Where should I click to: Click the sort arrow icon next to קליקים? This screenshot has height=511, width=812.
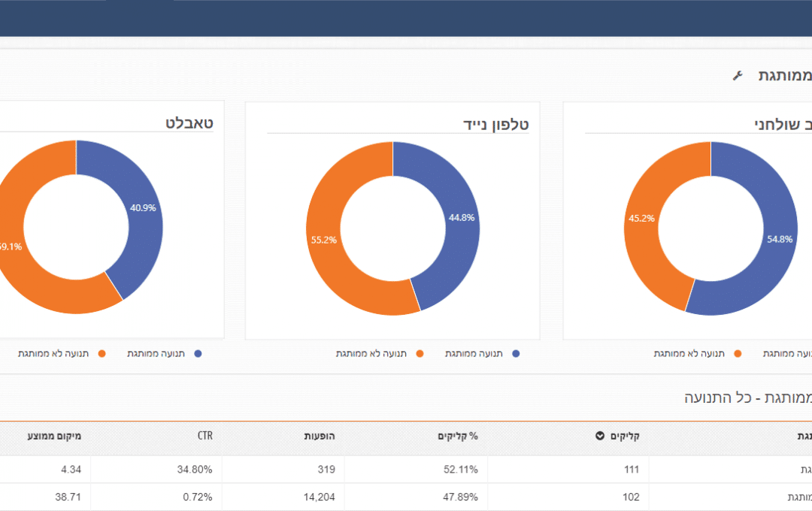tap(600, 436)
